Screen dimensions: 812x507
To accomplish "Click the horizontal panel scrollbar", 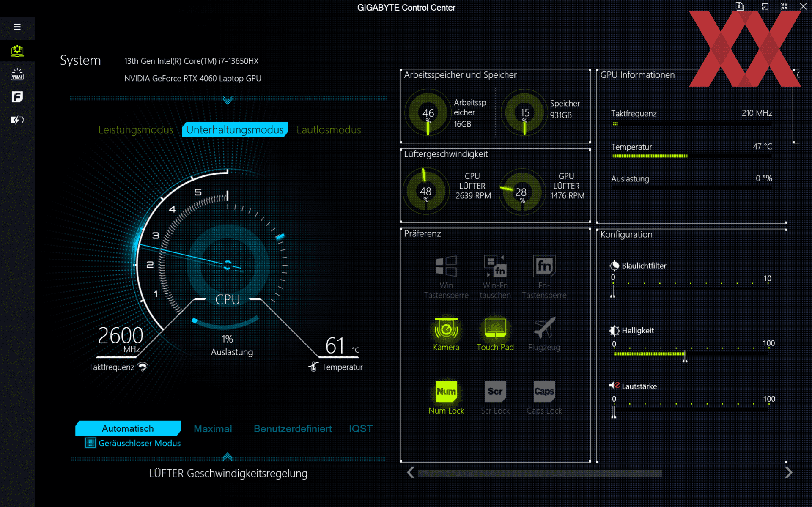I will 540,473.
